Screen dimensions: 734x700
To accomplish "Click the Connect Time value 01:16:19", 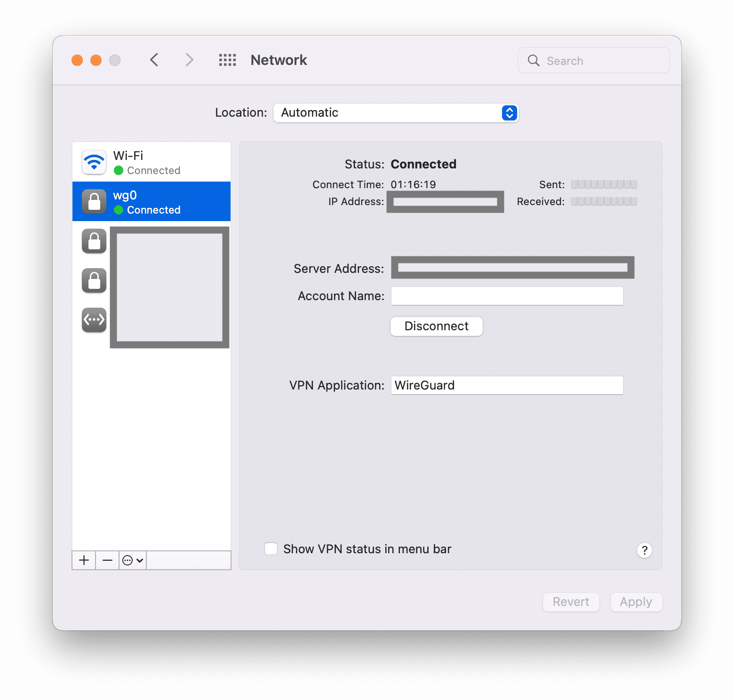I will 413,184.
